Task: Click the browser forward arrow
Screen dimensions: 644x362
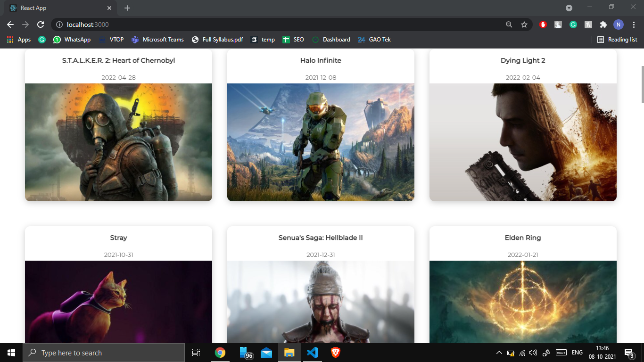Action: [25, 25]
